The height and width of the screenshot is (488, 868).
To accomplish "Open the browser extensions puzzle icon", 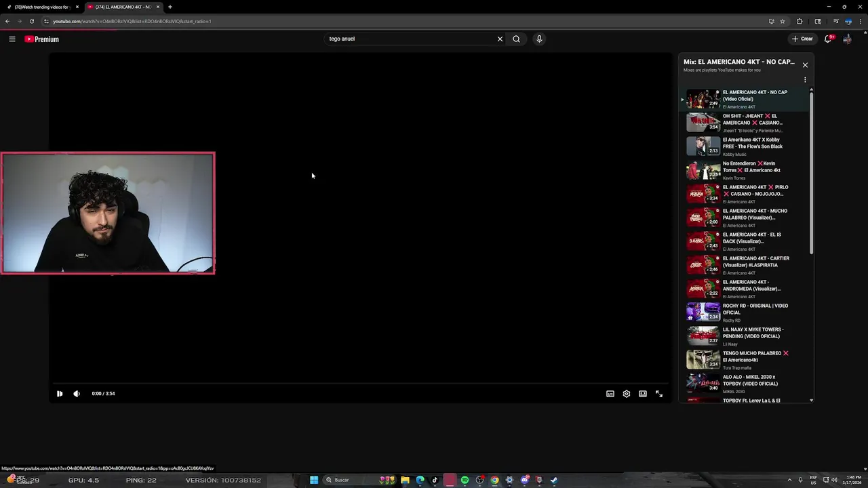I will [x=800, y=21].
